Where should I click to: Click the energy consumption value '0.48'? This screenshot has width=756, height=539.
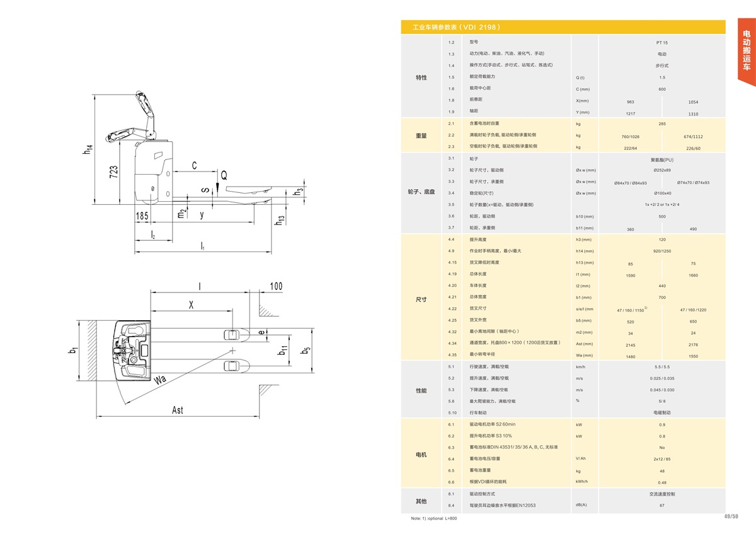(661, 482)
